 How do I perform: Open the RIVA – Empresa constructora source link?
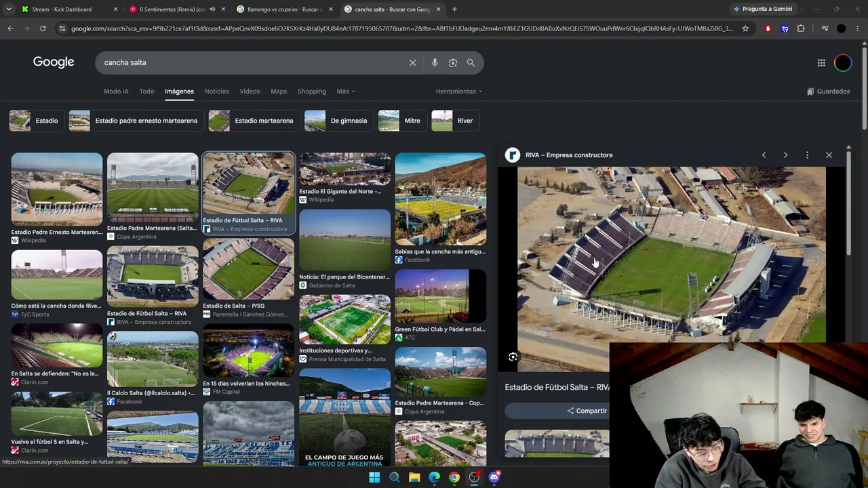(x=569, y=155)
